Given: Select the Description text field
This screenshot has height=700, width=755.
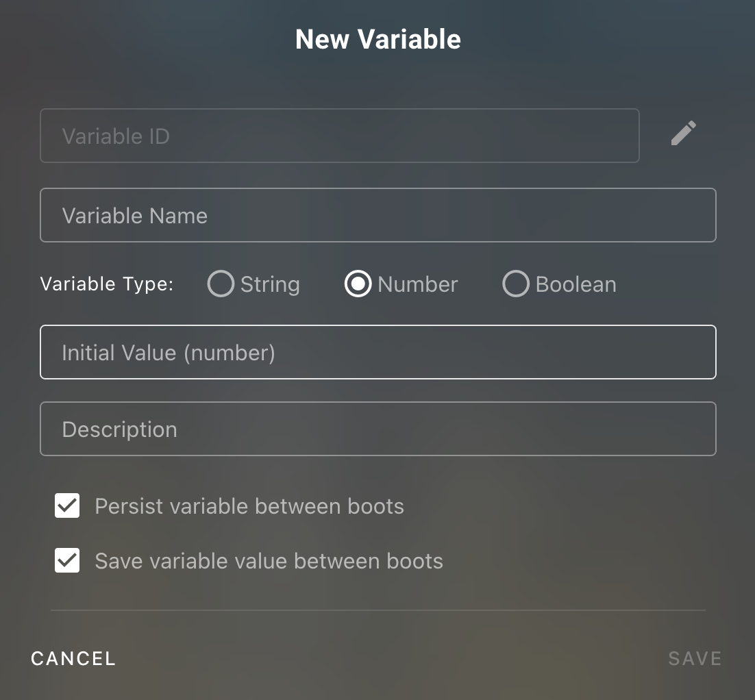Looking at the screenshot, I should pyautogui.click(x=377, y=429).
